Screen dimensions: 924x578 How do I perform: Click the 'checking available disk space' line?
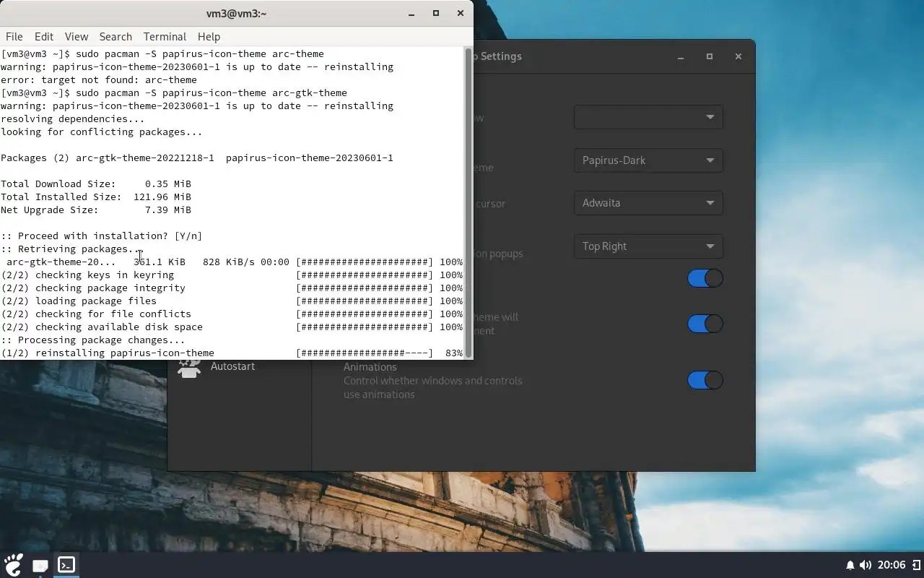(232, 327)
